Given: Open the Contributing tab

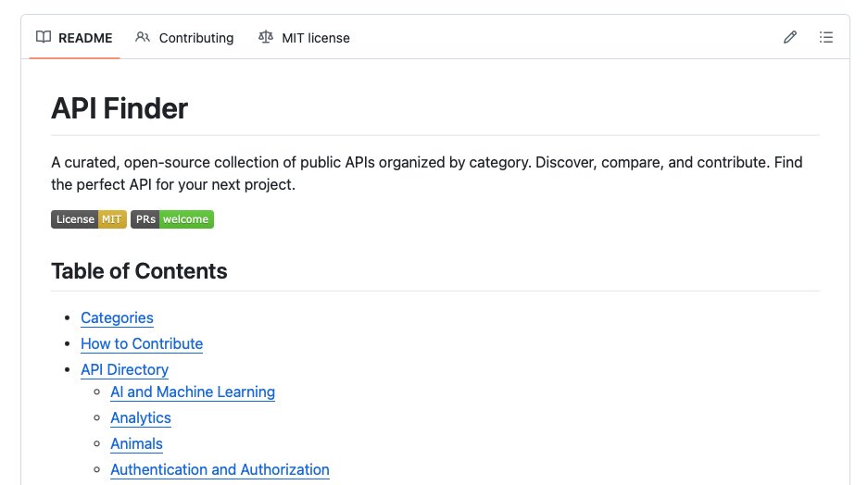Looking at the screenshot, I should click(x=184, y=38).
